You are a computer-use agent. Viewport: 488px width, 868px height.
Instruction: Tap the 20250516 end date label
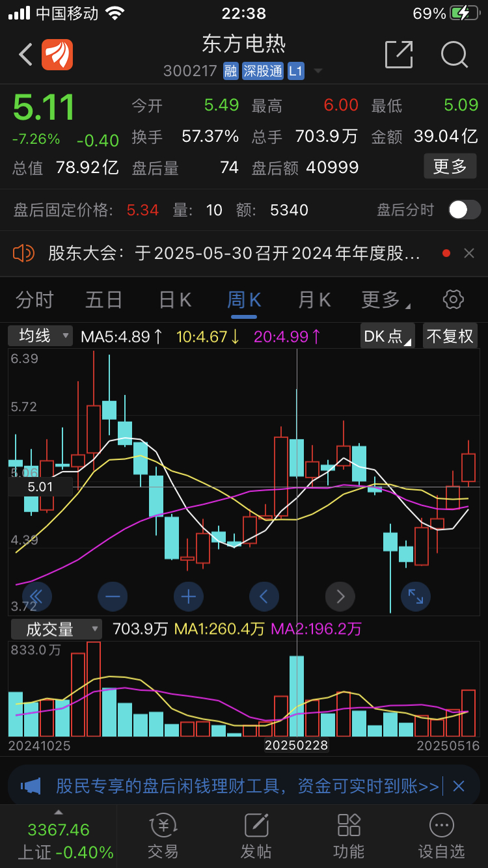(448, 746)
